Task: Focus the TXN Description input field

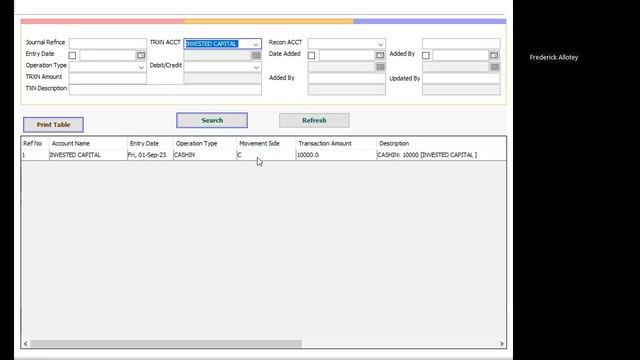Action: point(165,89)
